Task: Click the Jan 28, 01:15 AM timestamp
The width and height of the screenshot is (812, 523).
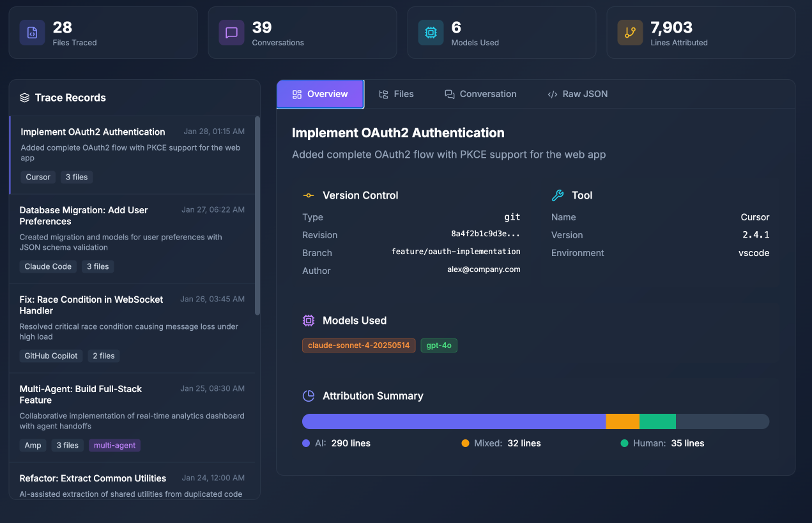Action: (x=214, y=132)
